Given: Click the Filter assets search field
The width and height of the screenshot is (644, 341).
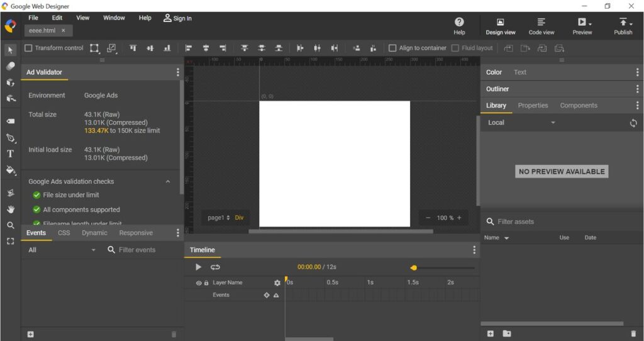Looking at the screenshot, I should click(x=562, y=221).
